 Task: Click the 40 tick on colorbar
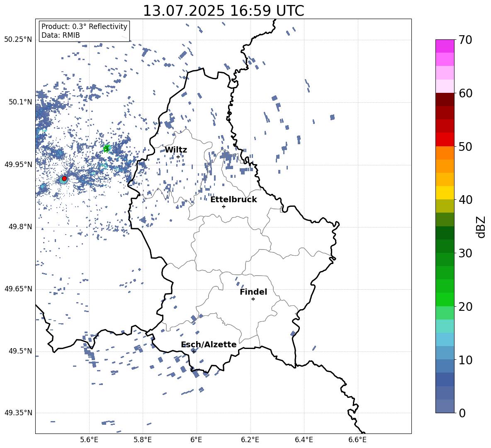[x=466, y=200]
